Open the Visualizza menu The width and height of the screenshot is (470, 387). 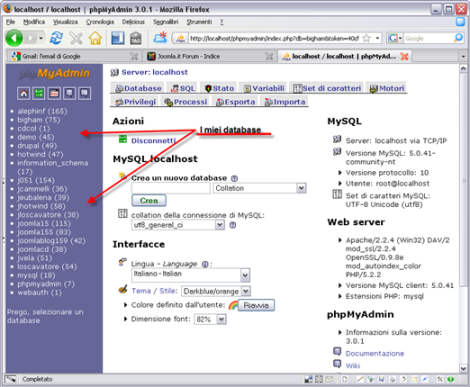pyautogui.click(x=65, y=22)
